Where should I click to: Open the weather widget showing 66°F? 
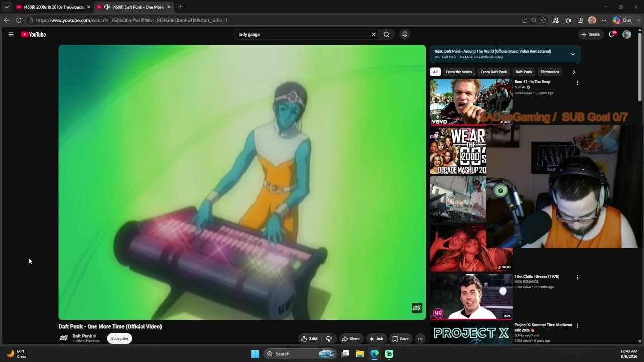[x=16, y=354]
